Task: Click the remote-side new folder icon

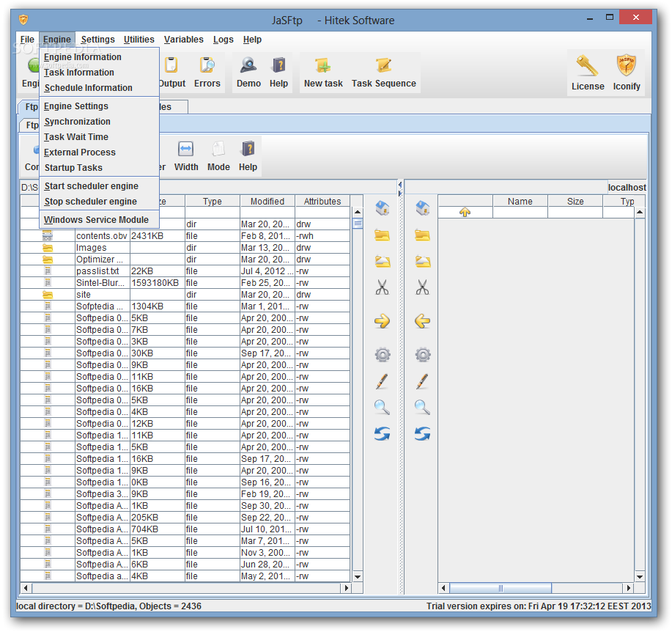Action: click(423, 261)
